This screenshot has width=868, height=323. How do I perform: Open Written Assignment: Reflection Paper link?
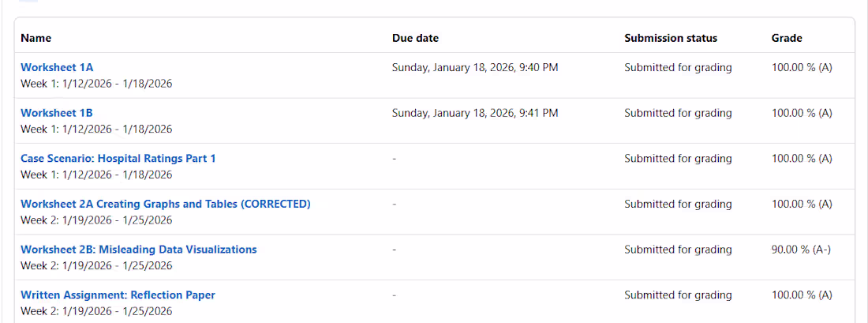[118, 295]
